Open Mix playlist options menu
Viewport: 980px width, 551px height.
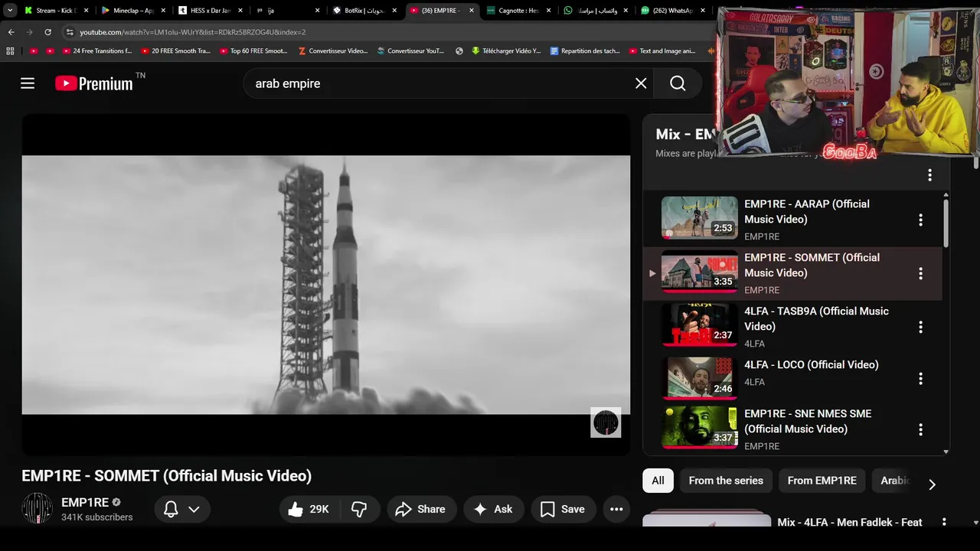pos(929,175)
